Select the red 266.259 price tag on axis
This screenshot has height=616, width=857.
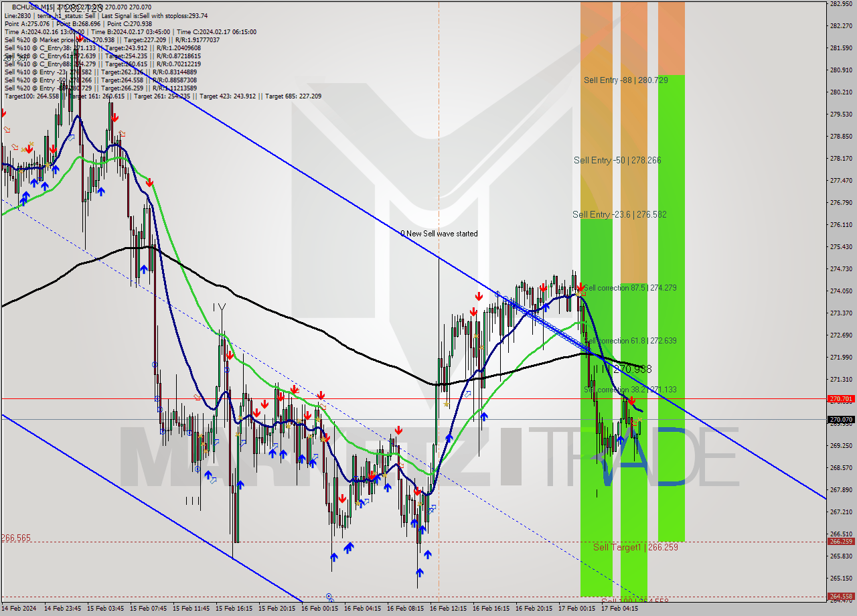pyautogui.click(x=841, y=542)
